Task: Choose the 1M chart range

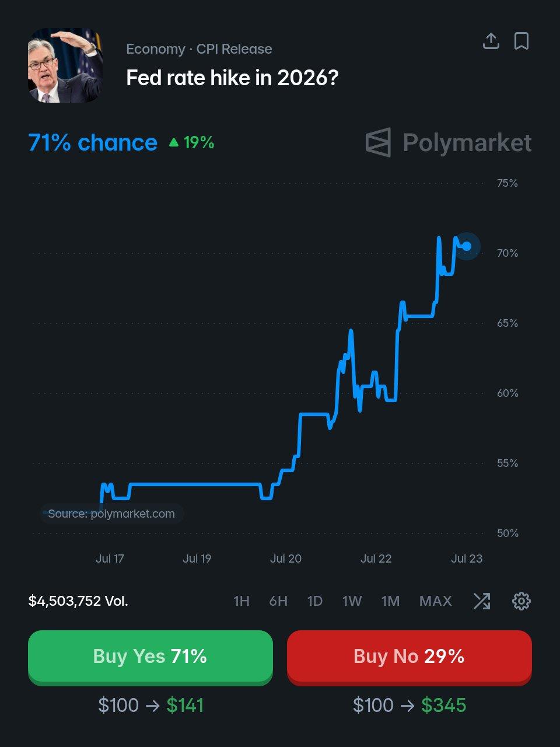Action: click(390, 601)
